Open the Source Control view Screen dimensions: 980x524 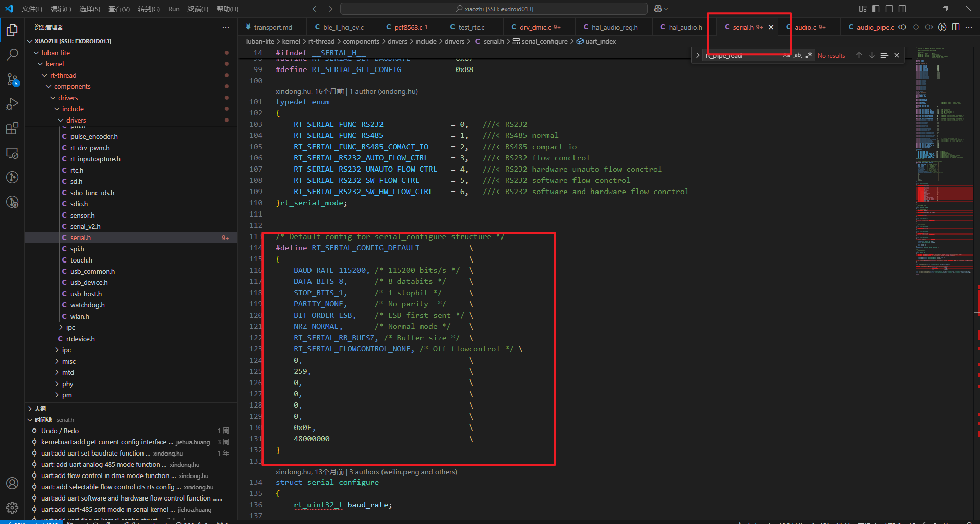pos(12,79)
